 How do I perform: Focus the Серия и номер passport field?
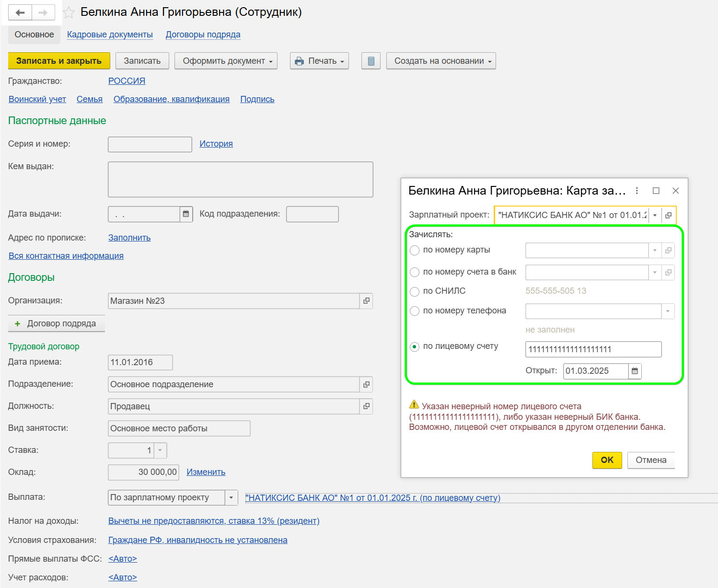(x=150, y=144)
